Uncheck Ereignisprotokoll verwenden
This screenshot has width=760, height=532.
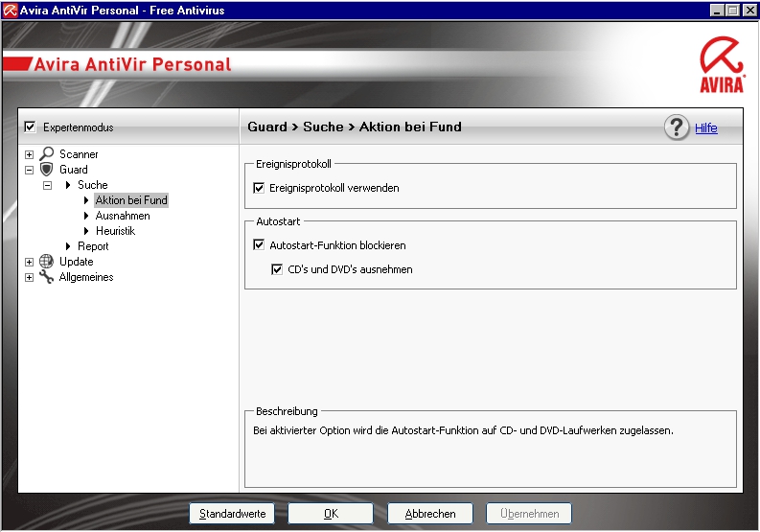tap(259, 188)
